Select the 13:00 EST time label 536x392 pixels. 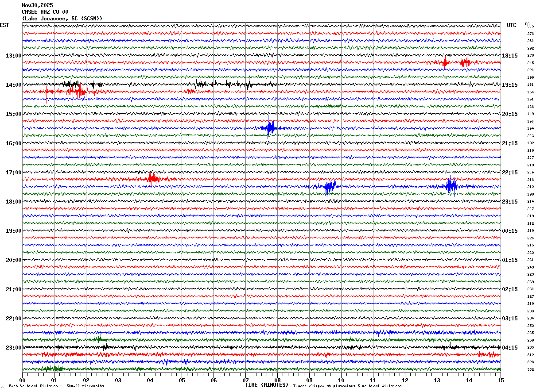[13, 56]
